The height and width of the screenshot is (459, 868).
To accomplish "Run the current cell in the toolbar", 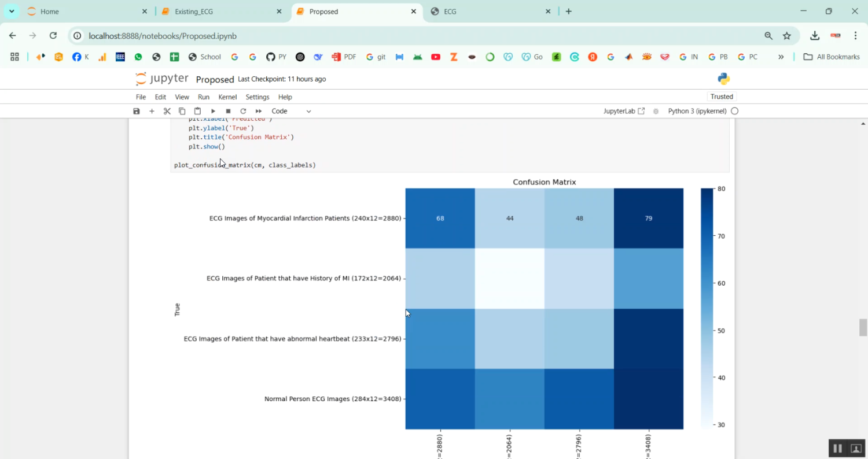I will point(213,110).
